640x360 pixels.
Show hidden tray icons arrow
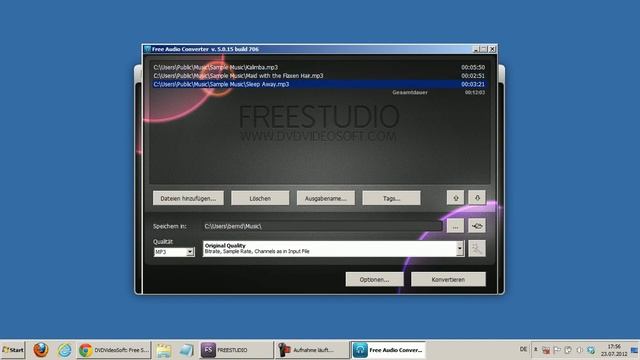536,350
